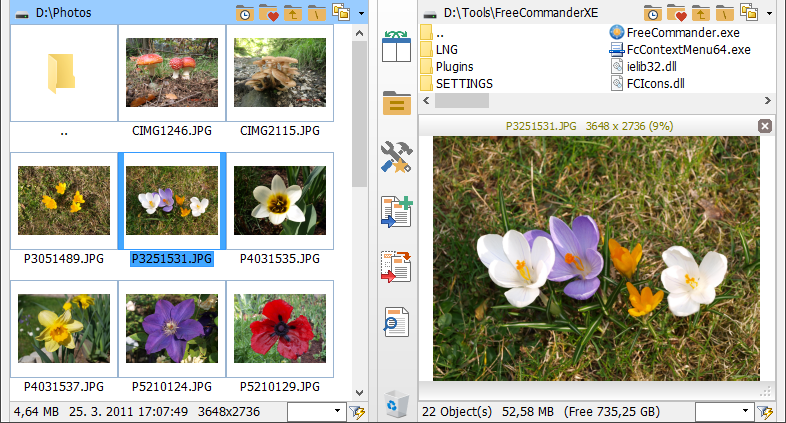The image size is (786, 423).
Task: Click 'P3251531.JPG 3648 x 2736 (9%)' preview title
Action: coord(589,126)
